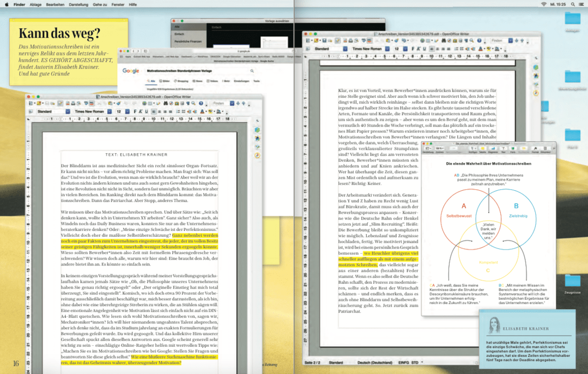Click the Wi-Fi icon in the menu bar

point(544,4)
